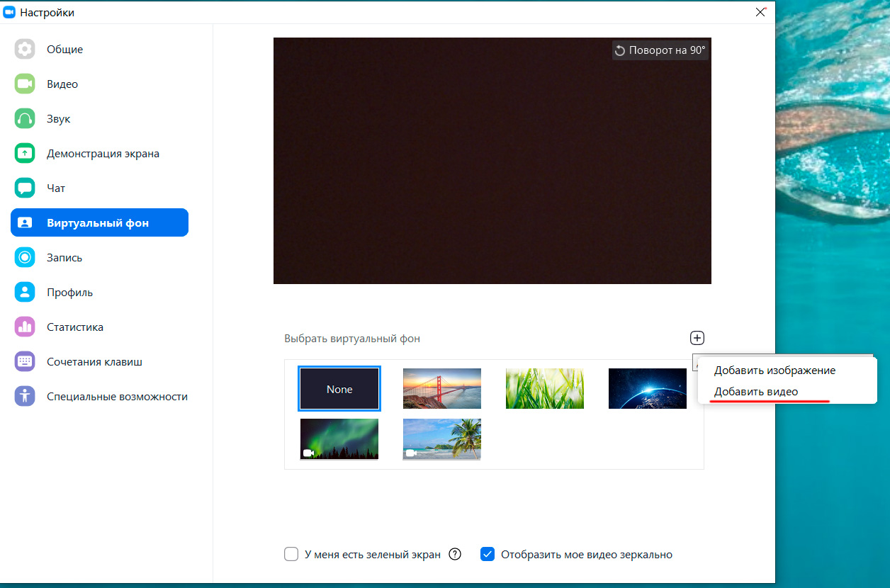This screenshot has height=588, width=890.
Task: Open Screen sharing (Демонстрация экрана) icon
Action: click(x=25, y=154)
